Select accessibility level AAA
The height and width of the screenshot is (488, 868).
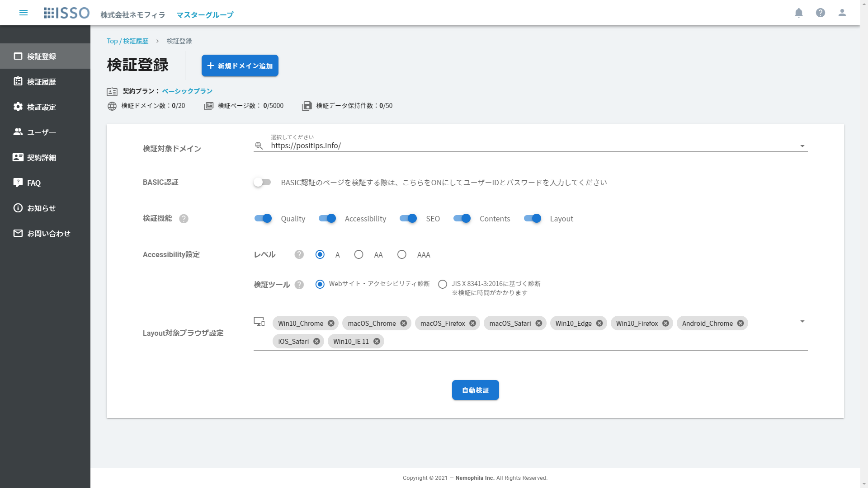402,254
